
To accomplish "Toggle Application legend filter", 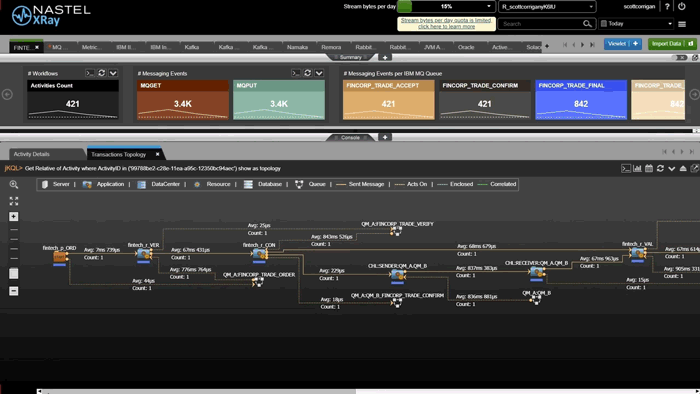I will [x=103, y=184].
